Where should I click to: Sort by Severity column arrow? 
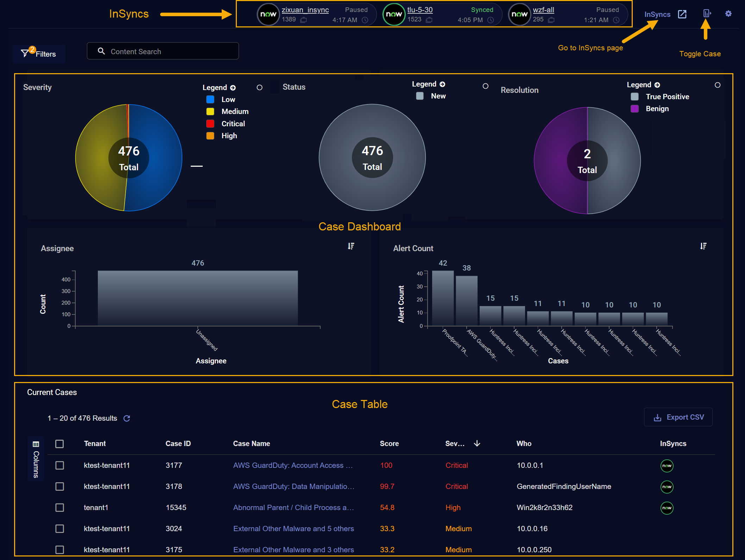(477, 444)
